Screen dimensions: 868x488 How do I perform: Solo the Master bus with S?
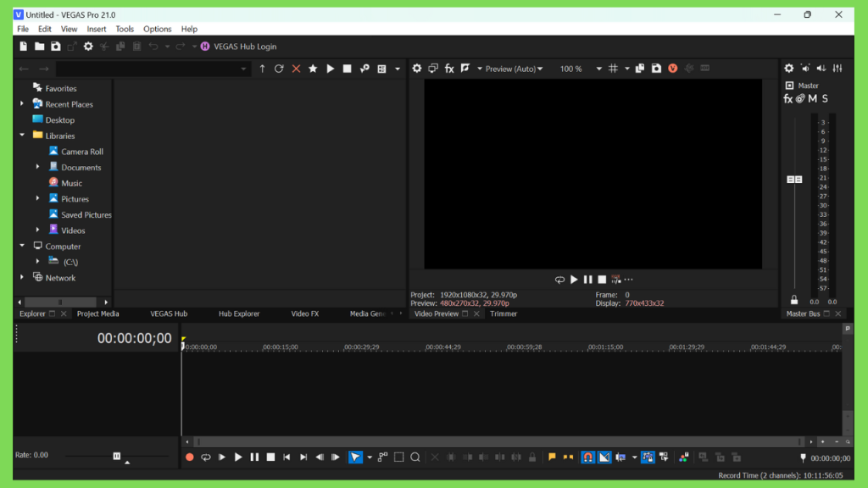pyautogui.click(x=825, y=98)
